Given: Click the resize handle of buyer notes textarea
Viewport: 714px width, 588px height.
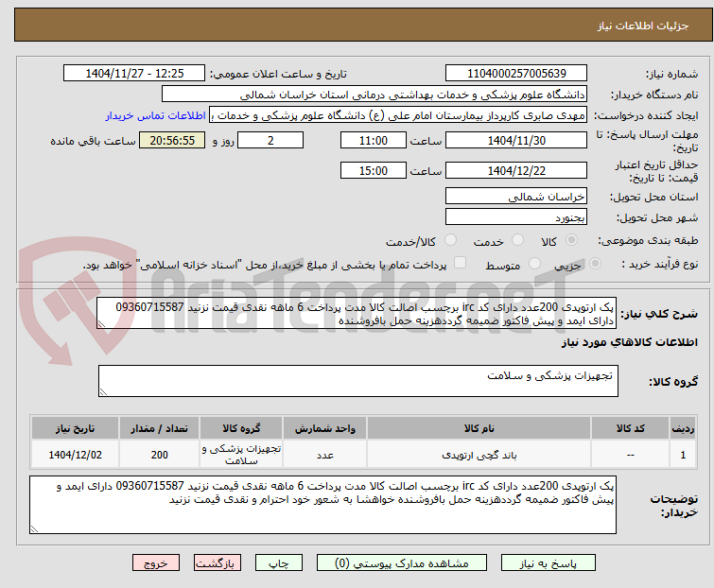Looking at the screenshot, I should (x=34, y=528).
